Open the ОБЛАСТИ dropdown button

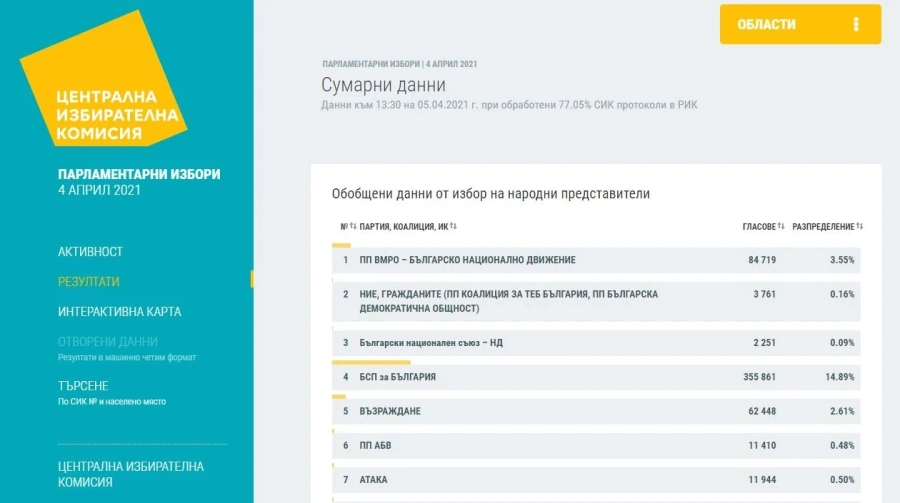(800, 24)
